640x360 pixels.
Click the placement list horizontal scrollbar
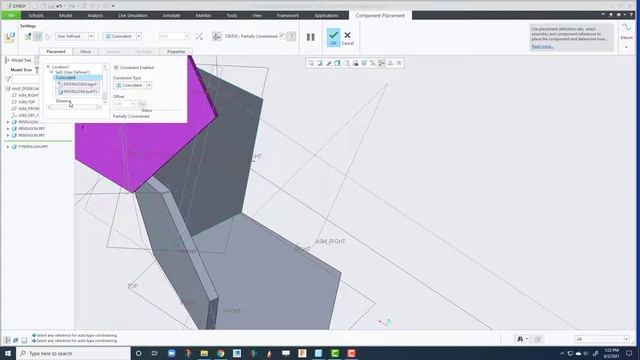click(74, 107)
